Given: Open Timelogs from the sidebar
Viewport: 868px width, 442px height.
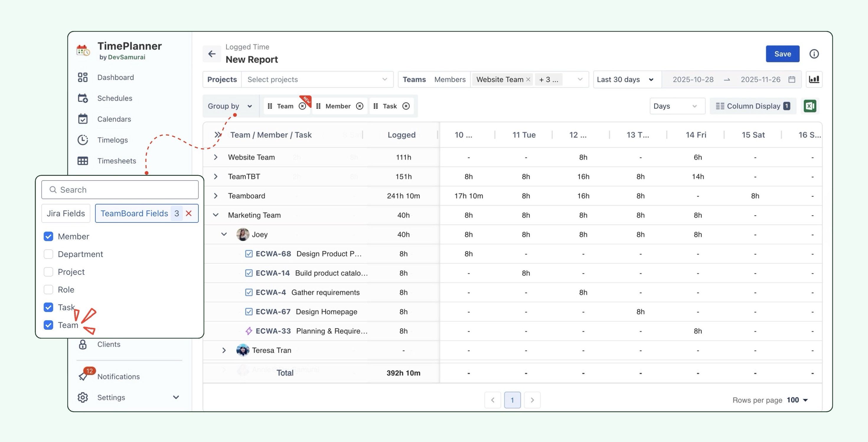Looking at the screenshot, I should tap(112, 140).
